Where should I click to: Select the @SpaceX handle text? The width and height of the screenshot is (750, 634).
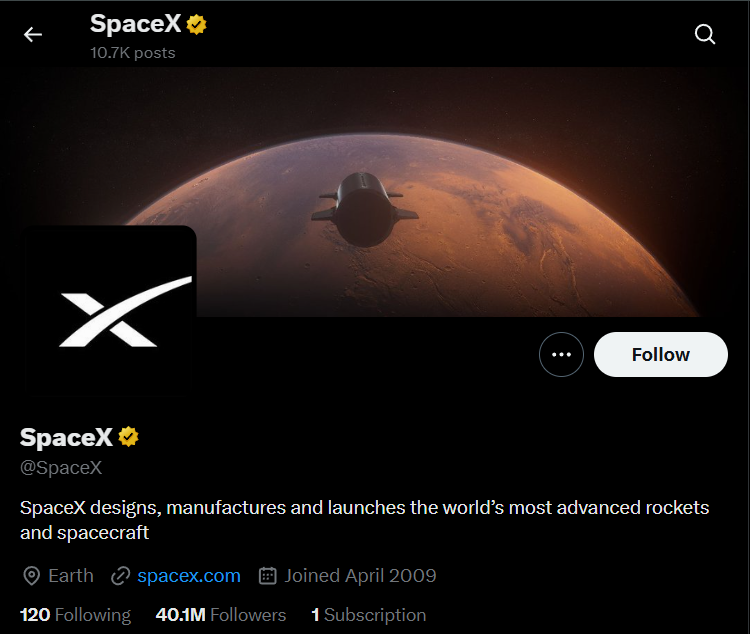coord(61,467)
